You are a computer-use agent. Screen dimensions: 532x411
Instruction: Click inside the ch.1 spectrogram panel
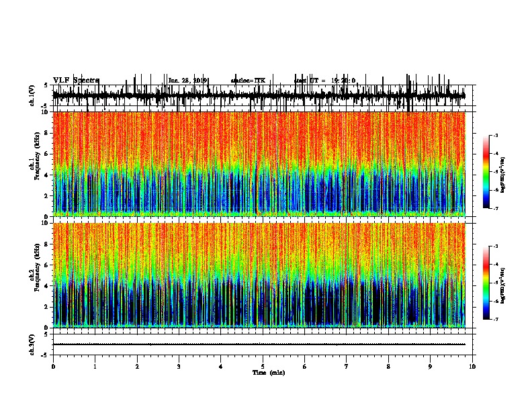tap(259, 164)
